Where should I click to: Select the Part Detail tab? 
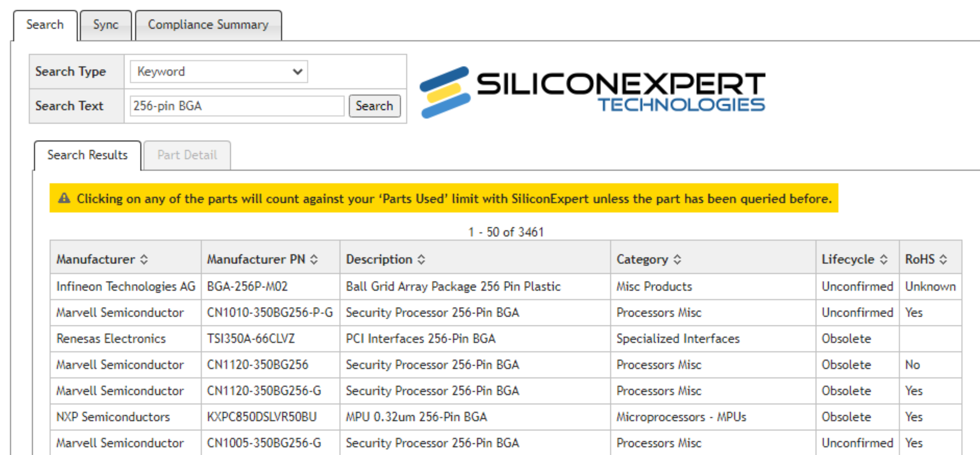point(187,155)
